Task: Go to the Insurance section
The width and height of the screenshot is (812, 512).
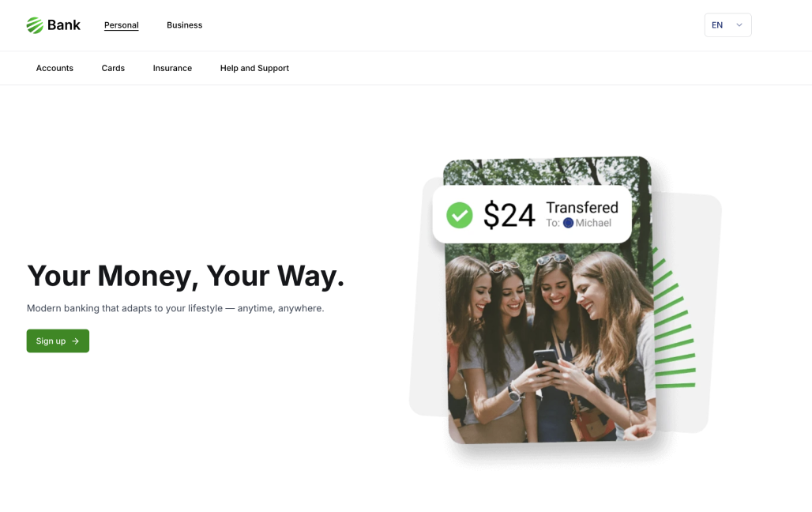Action: point(172,68)
